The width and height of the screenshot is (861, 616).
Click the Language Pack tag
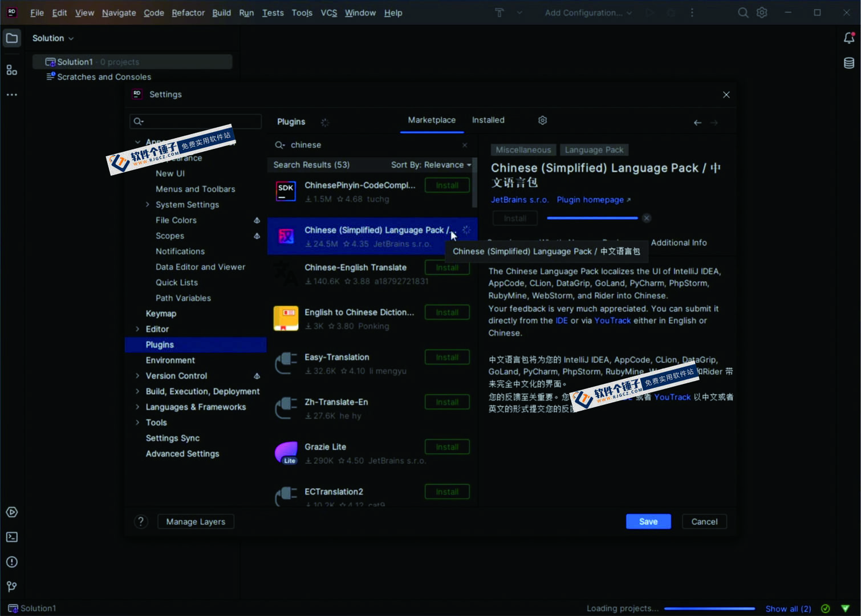[594, 149]
